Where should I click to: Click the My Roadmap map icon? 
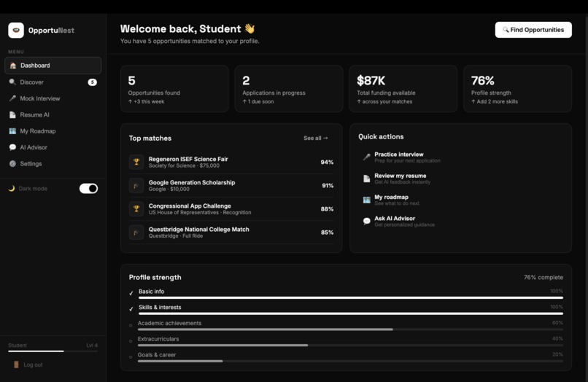[12, 130]
